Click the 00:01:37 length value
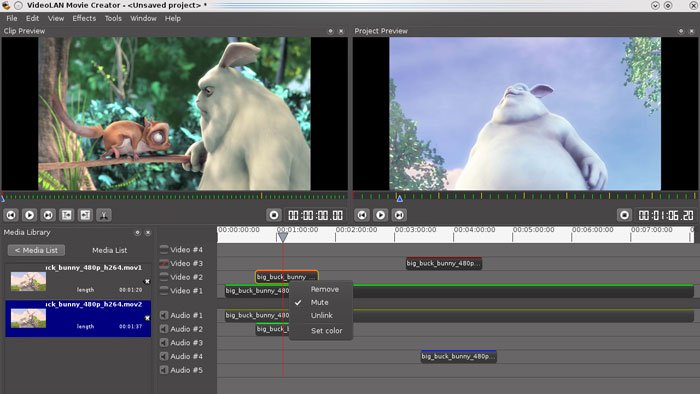 pos(130,327)
